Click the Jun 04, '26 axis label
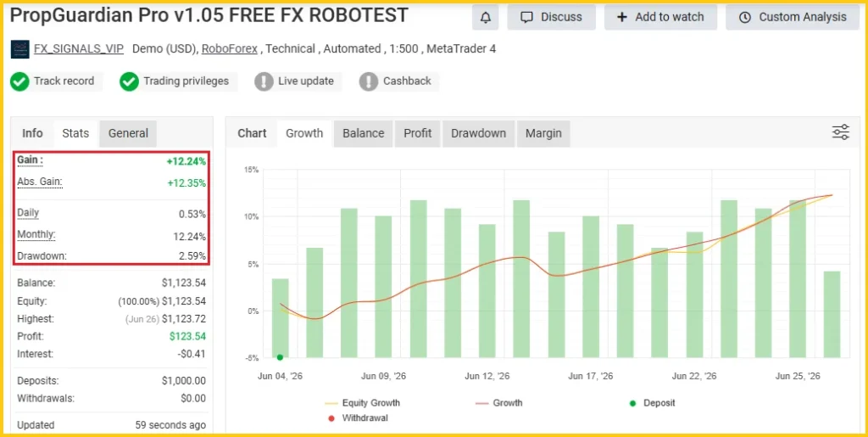This screenshot has width=868, height=437. click(280, 376)
